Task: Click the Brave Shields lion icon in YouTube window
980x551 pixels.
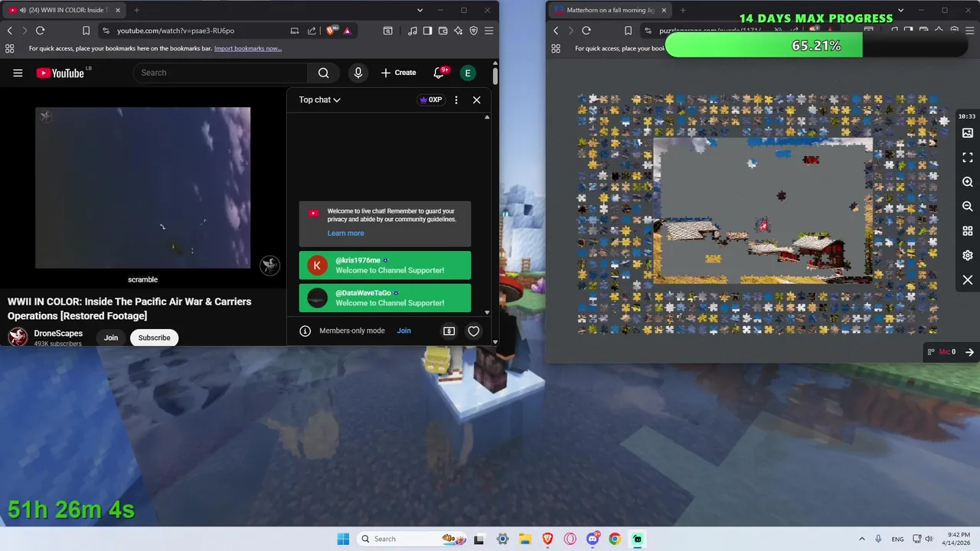Action: point(331,31)
